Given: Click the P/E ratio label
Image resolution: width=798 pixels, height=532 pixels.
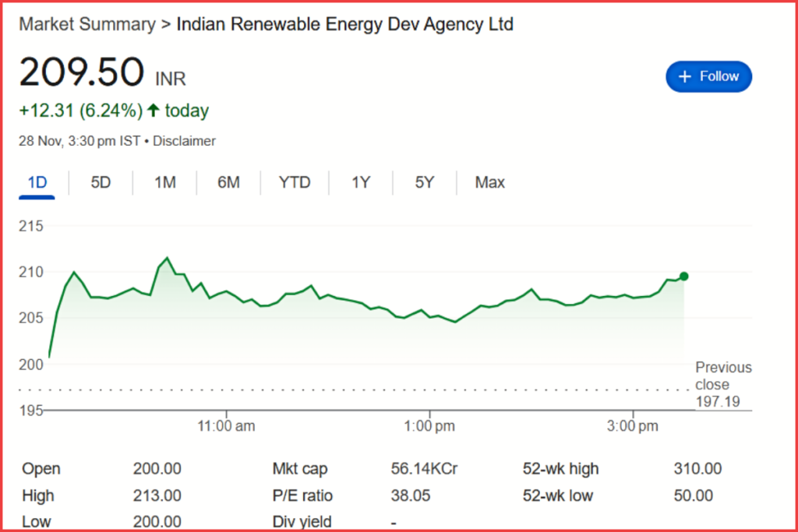Looking at the screenshot, I should coord(302,495).
